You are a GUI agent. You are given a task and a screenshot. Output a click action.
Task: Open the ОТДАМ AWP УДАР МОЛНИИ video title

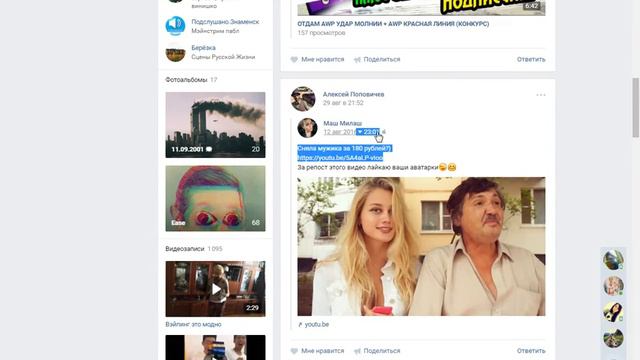tap(393, 24)
